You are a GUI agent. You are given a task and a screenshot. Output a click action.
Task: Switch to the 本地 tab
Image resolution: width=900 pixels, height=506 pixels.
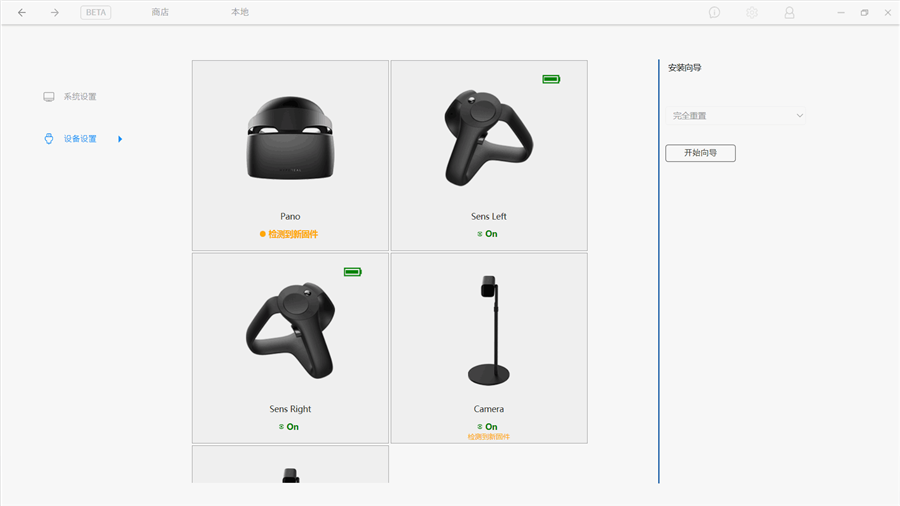point(240,13)
